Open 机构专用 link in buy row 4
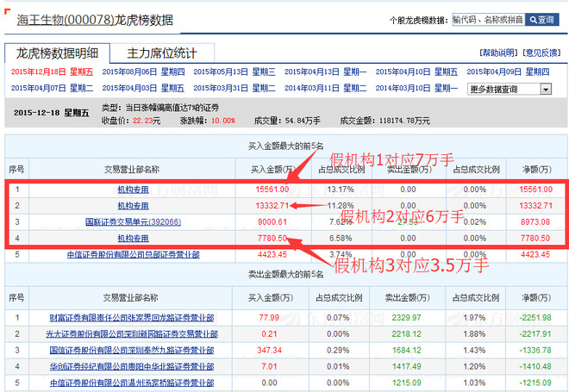The image size is (569, 392). (133, 239)
